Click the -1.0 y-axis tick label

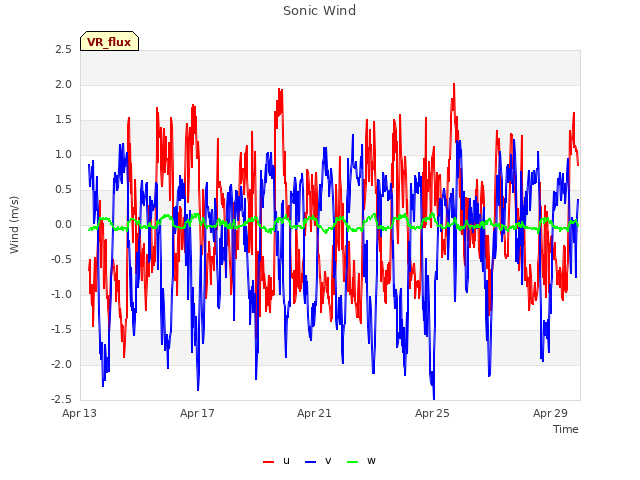(x=62, y=295)
